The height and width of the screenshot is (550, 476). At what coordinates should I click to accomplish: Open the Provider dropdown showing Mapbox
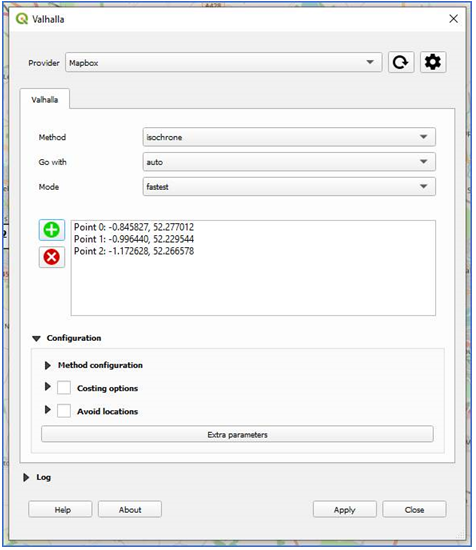223,62
